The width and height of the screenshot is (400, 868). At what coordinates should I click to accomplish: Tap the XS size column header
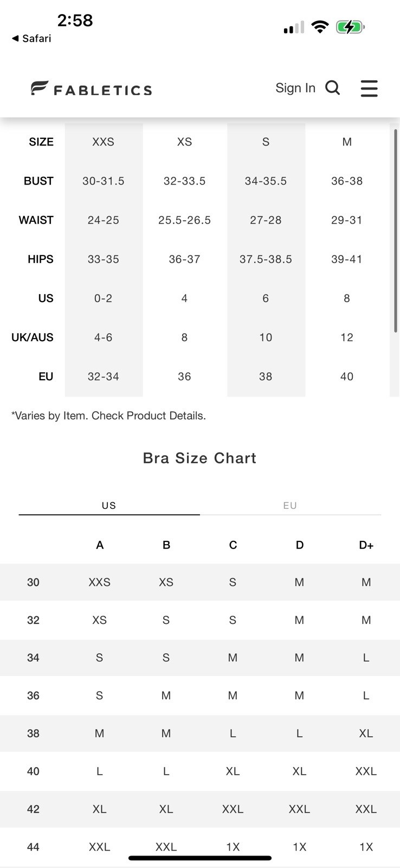point(184,142)
